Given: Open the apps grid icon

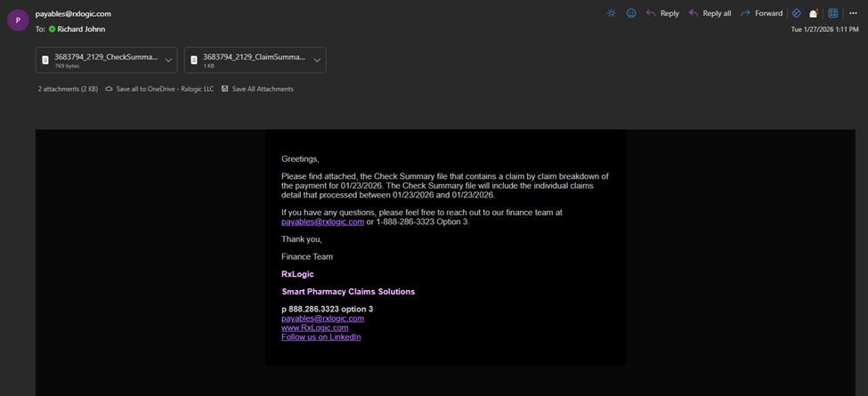Looking at the screenshot, I should tap(833, 13).
